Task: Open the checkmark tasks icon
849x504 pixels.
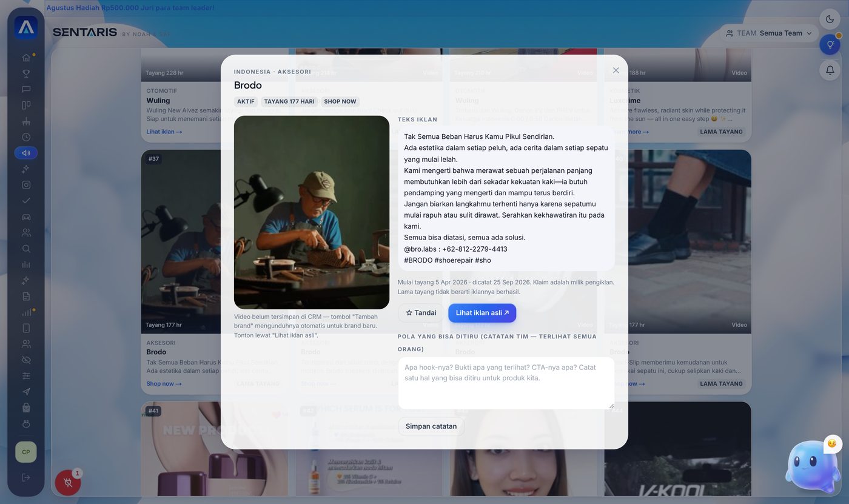Action: [x=26, y=201]
